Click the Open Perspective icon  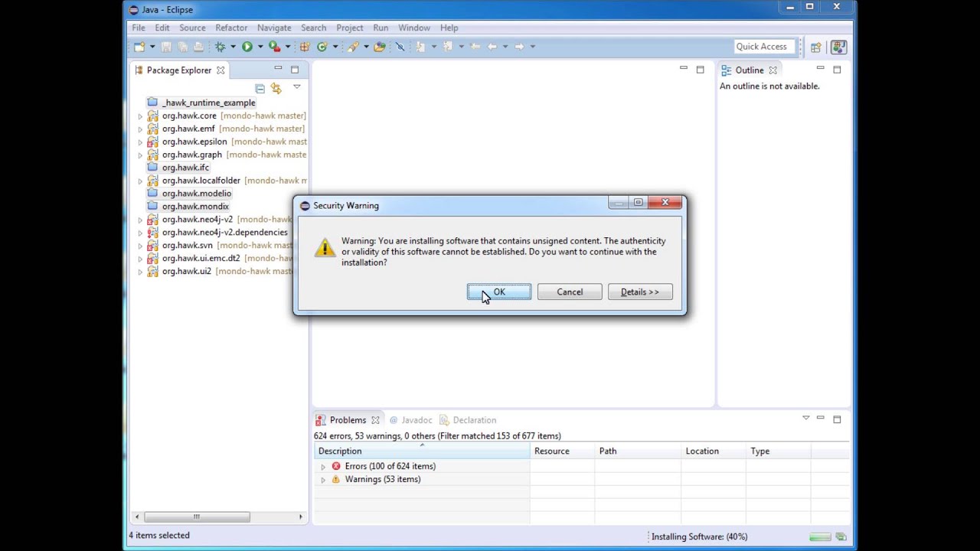pos(816,47)
